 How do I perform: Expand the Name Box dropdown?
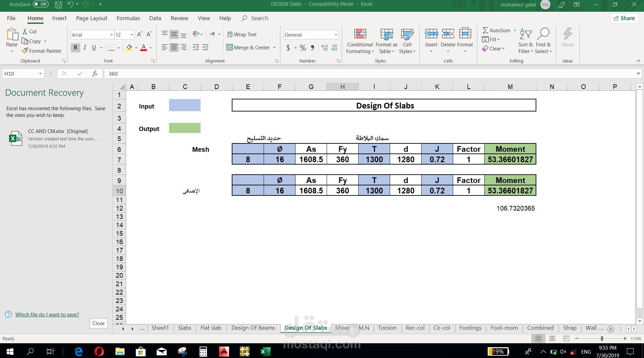pyautogui.click(x=40, y=74)
